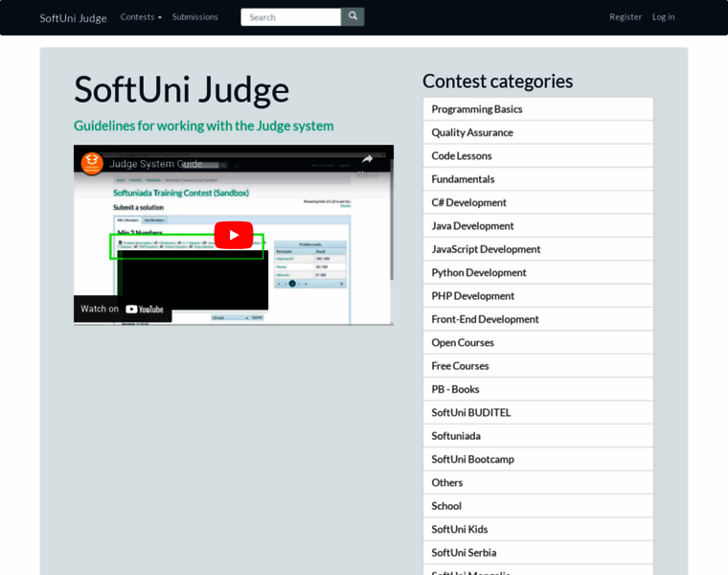The height and width of the screenshot is (575, 728).
Task: Open Java Development contests
Action: click(472, 226)
